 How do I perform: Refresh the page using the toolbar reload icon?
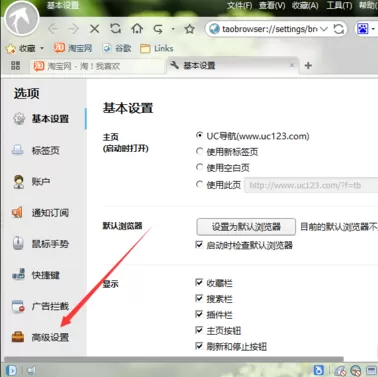click(116, 29)
